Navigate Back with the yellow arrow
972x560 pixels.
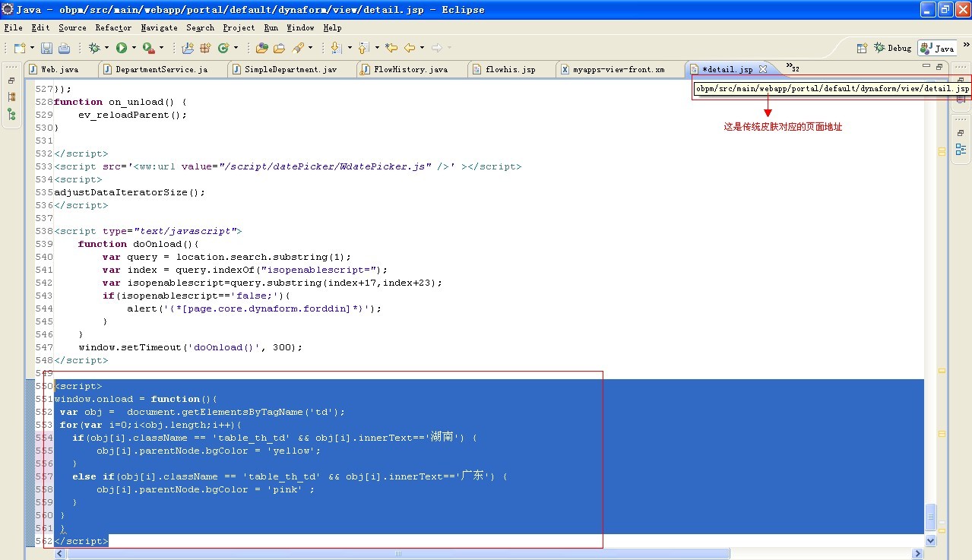point(410,48)
